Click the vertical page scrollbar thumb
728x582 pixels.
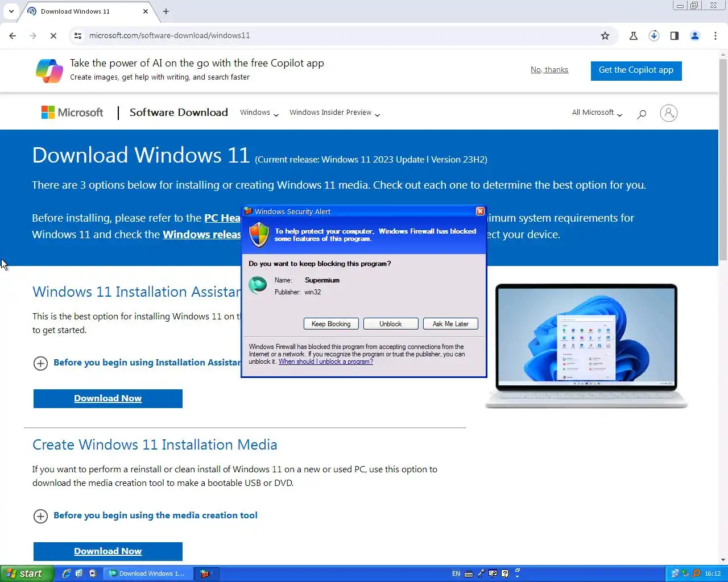tap(723, 159)
